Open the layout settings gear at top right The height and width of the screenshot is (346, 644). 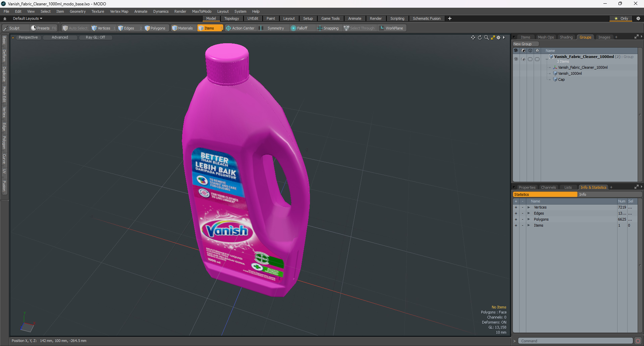coord(638,18)
